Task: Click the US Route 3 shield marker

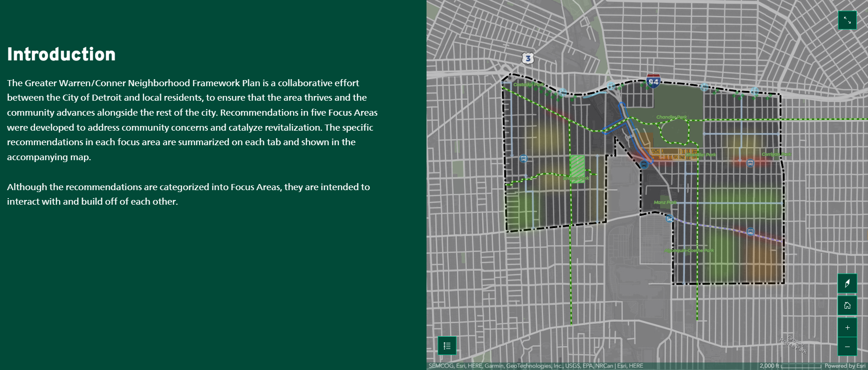Action: click(x=528, y=58)
